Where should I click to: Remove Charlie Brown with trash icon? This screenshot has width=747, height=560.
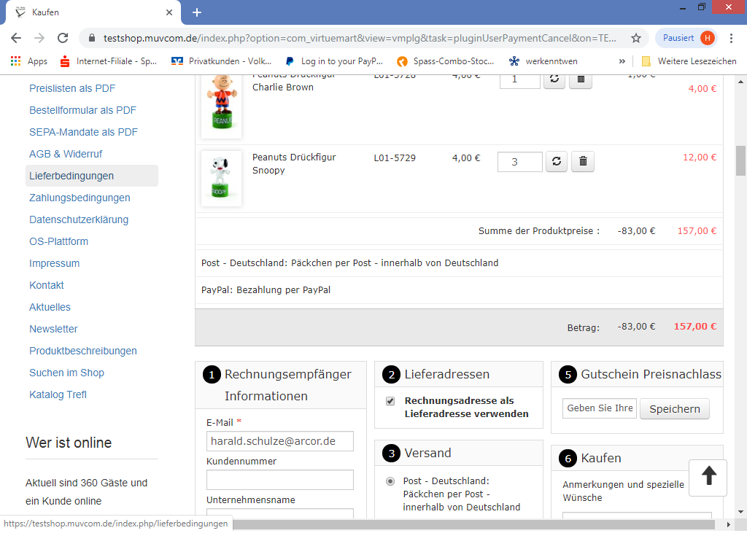click(581, 79)
